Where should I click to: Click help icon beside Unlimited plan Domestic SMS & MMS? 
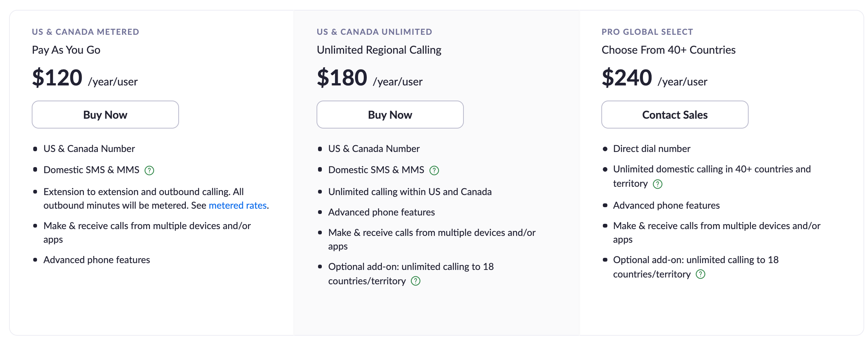coord(434,170)
